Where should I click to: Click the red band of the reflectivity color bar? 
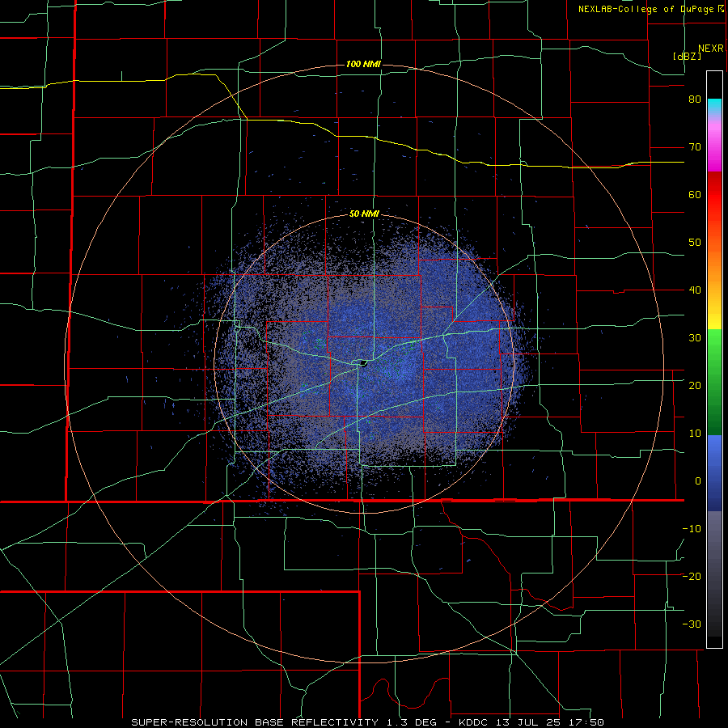(714, 194)
